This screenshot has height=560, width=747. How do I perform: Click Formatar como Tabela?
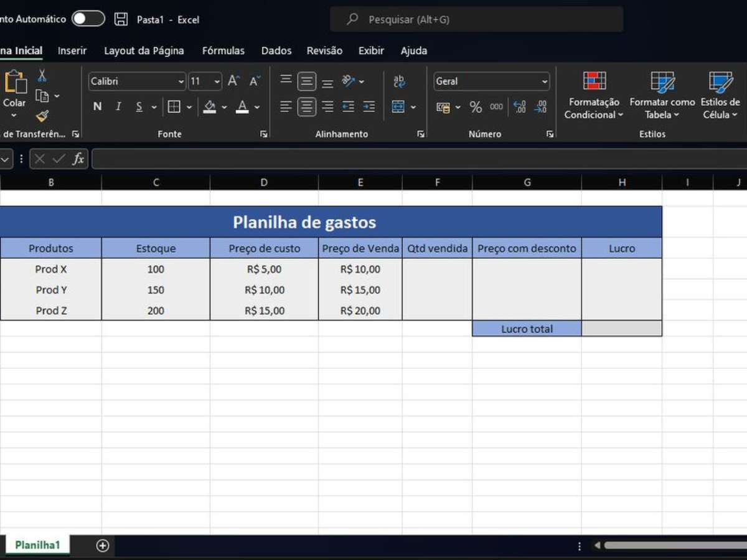pyautogui.click(x=662, y=97)
